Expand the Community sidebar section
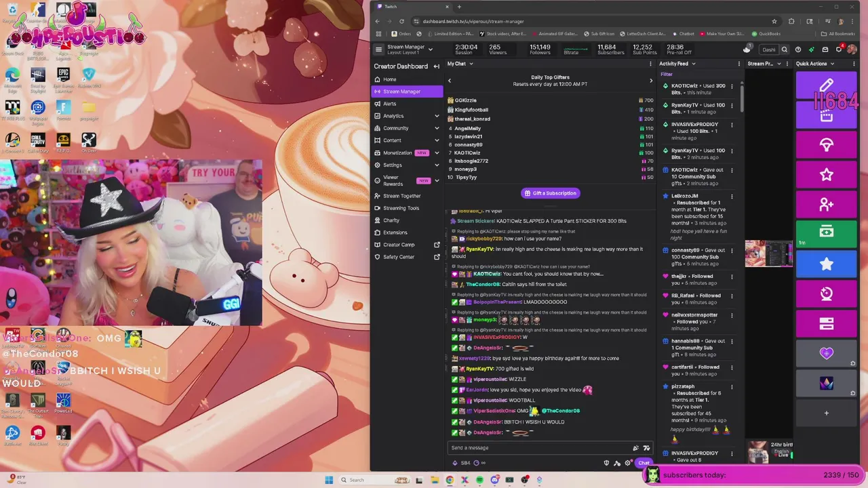868x488 pixels. 437,128
